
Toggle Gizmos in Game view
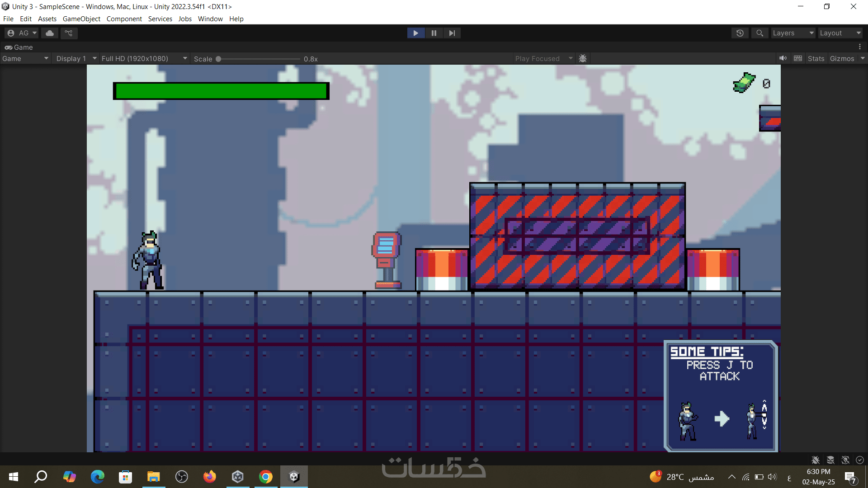[x=842, y=58]
